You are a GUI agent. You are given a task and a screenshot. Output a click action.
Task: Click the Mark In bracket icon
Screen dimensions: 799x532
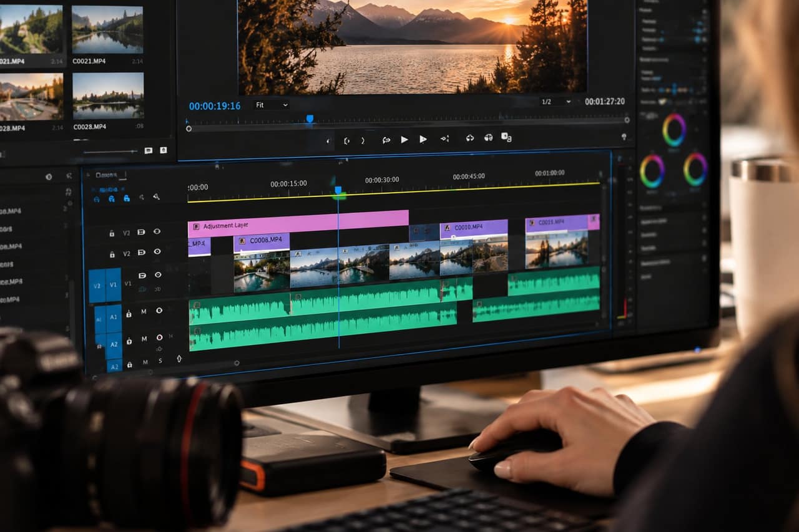(347, 141)
